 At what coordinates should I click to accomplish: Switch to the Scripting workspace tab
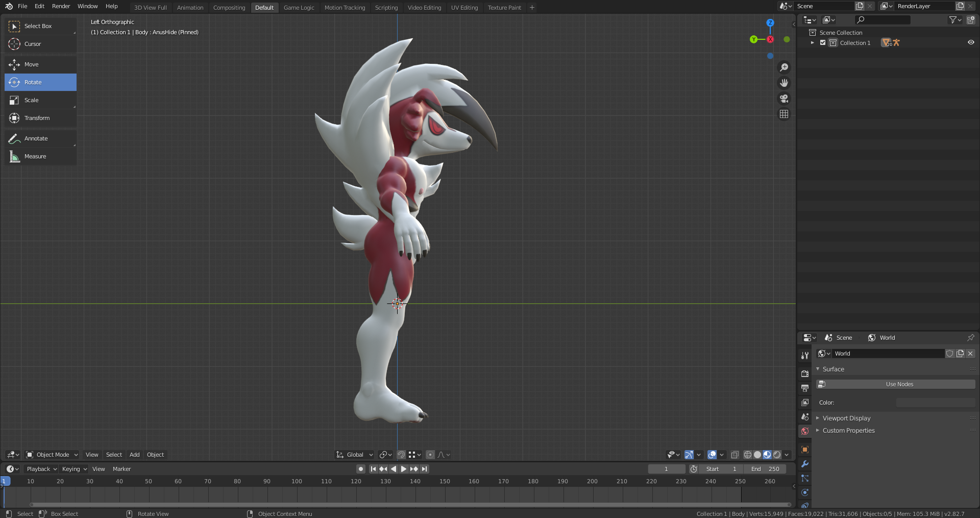tap(386, 8)
